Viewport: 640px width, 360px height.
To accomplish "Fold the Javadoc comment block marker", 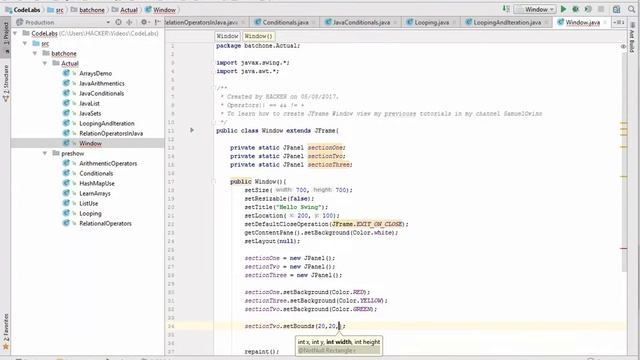I will 214,88.
